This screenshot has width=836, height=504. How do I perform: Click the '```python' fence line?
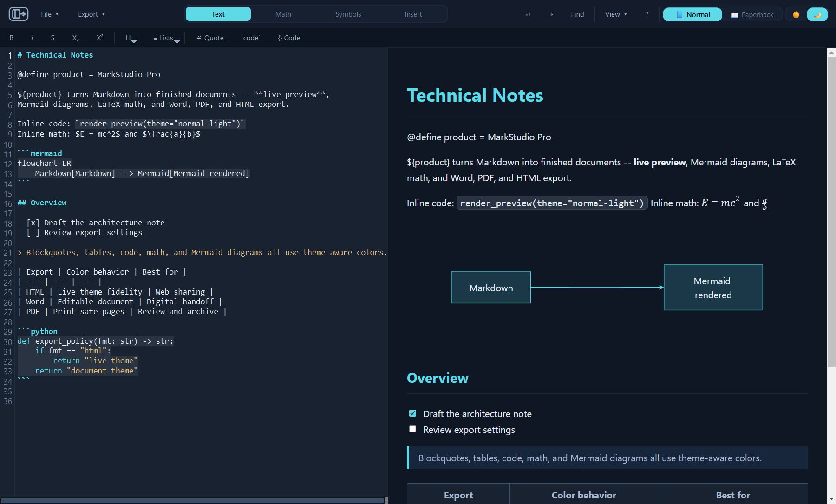click(38, 331)
